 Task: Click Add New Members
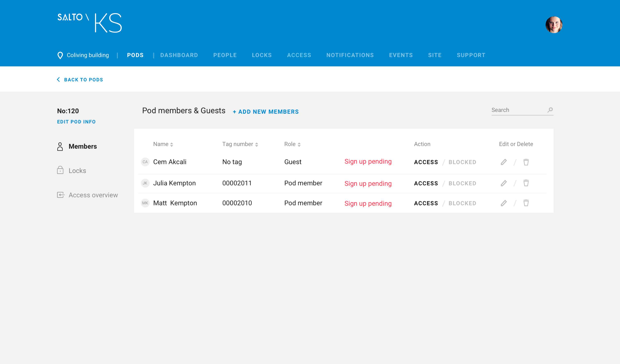266,112
